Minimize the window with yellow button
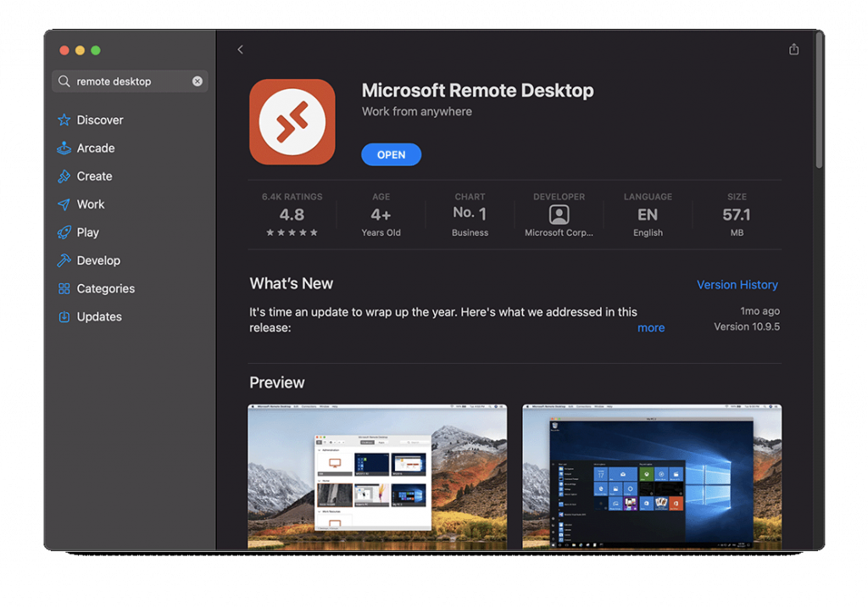Image resolution: width=868 pixels, height=608 pixels. [80, 50]
